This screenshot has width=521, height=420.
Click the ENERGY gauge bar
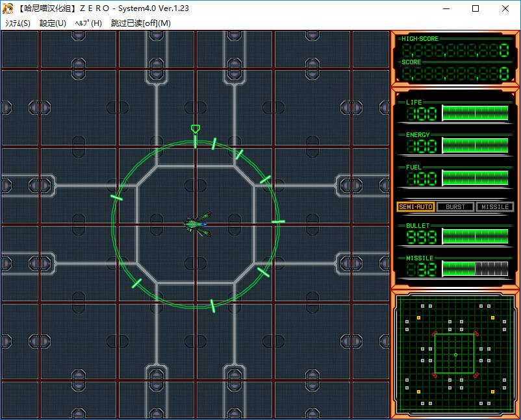[475, 145]
